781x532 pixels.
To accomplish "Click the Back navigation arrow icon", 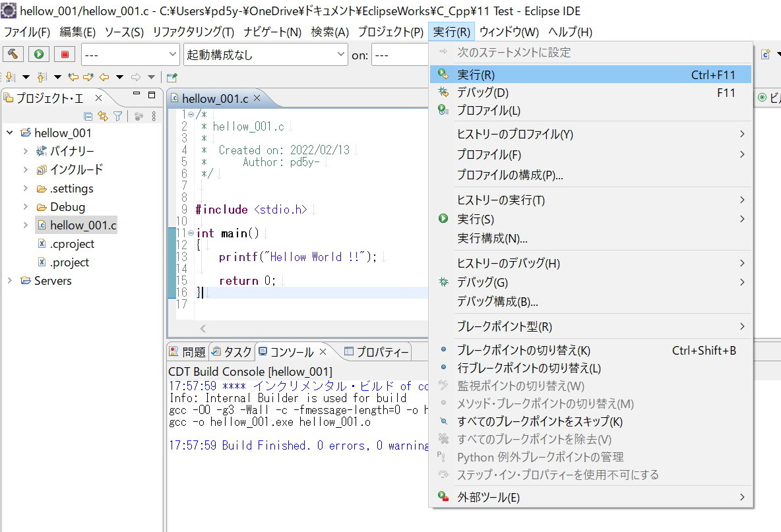I will click(x=104, y=77).
